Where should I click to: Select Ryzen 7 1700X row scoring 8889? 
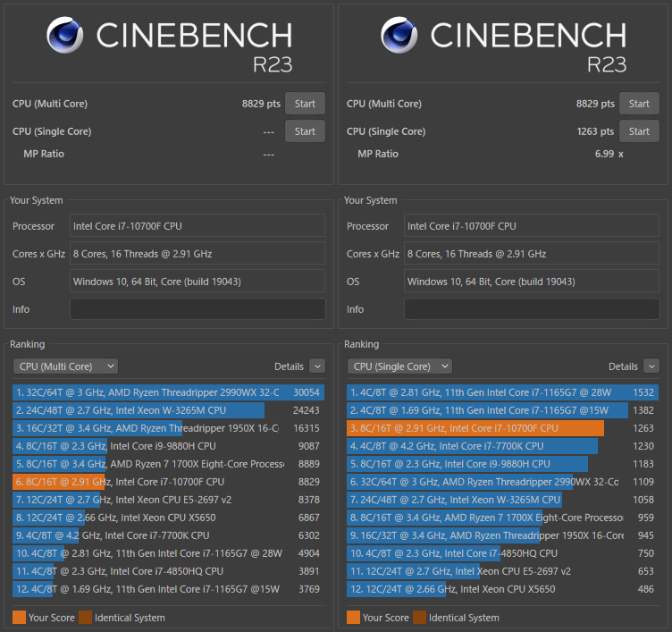pyautogui.click(x=168, y=464)
